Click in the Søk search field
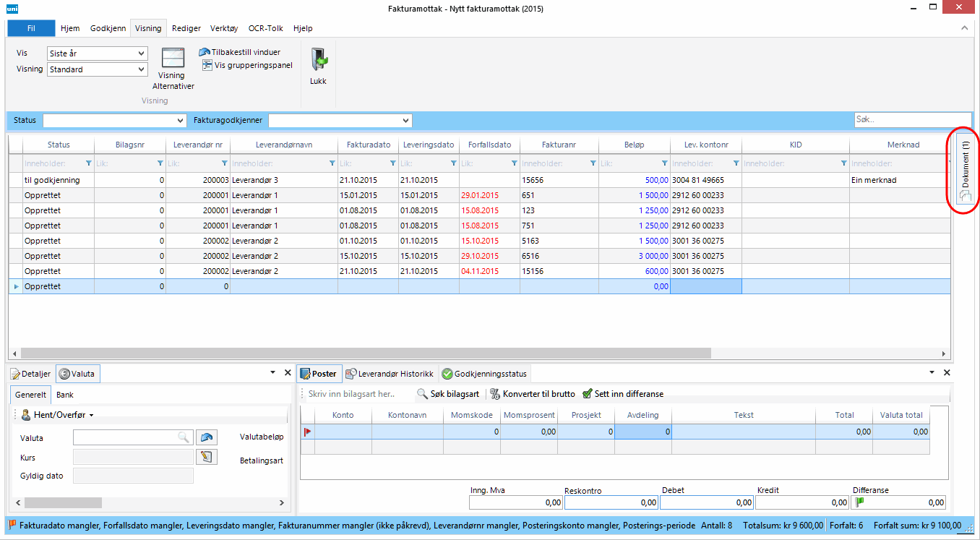980x540 pixels. 912,120
